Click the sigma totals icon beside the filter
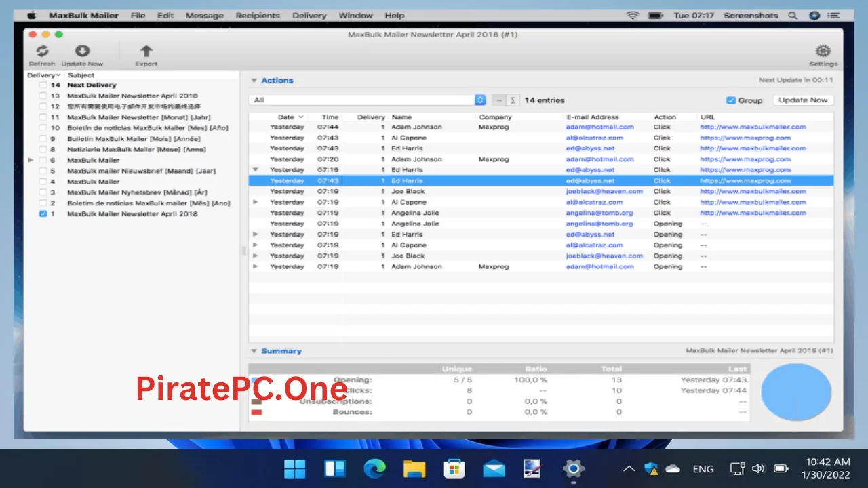Screen dimensions: 868x488 (x=513, y=100)
